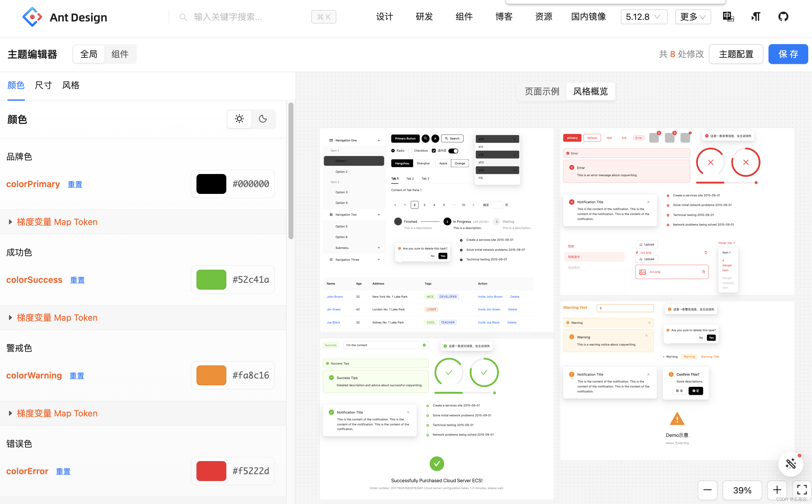Image resolution: width=812 pixels, height=504 pixels.
Task: Toggle the RTL text direction icon
Action: 756,17
